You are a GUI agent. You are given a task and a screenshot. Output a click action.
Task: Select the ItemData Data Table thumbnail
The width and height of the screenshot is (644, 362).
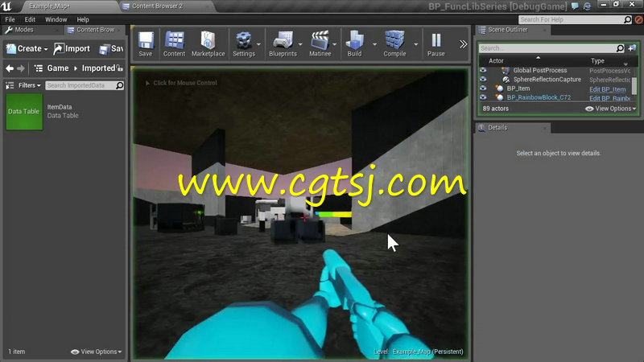(x=24, y=112)
